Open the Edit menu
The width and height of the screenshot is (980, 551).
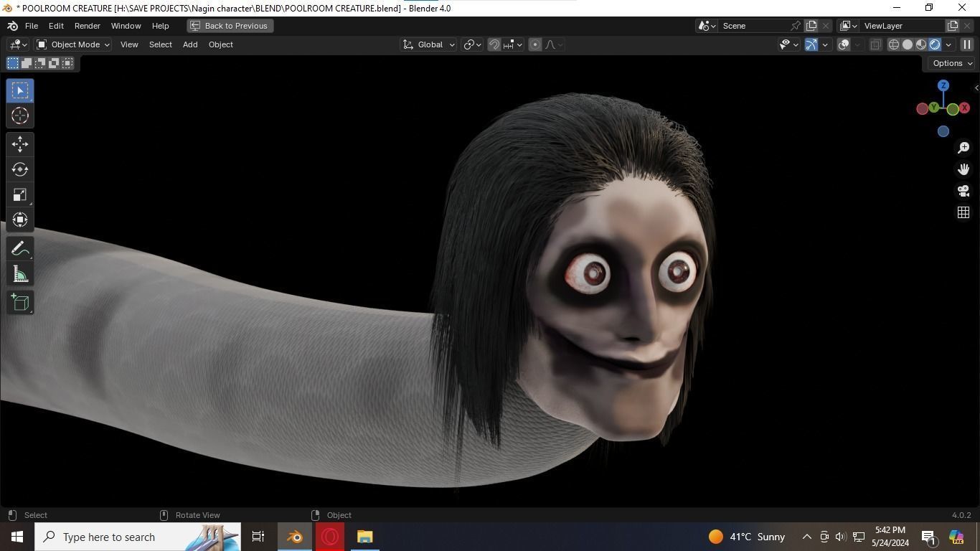[56, 26]
